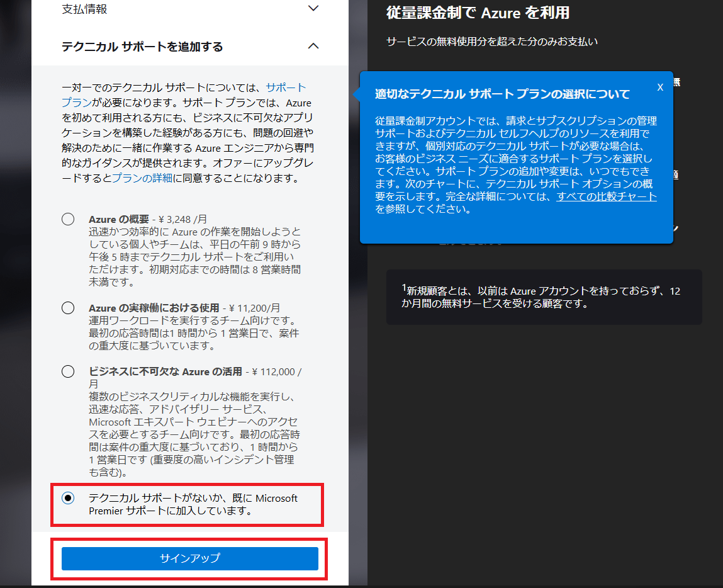The image size is (723, 588).
Task: Click the 従量課金制で Azure を利用 title
Action: coord(478,13)
